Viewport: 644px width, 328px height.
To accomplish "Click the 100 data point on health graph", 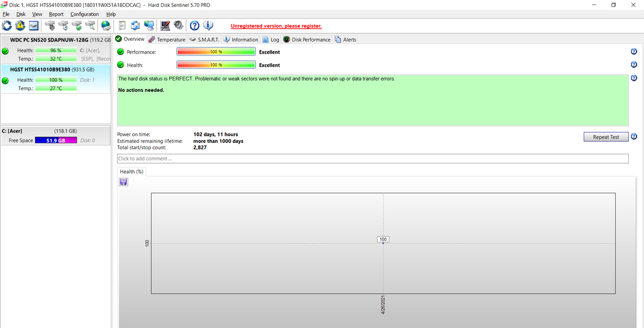I will [383, 243].
